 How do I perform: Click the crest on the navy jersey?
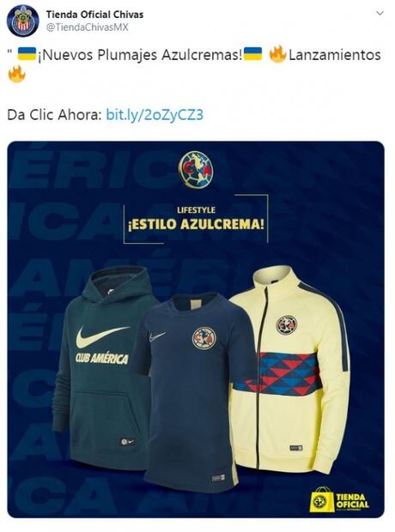204,338
